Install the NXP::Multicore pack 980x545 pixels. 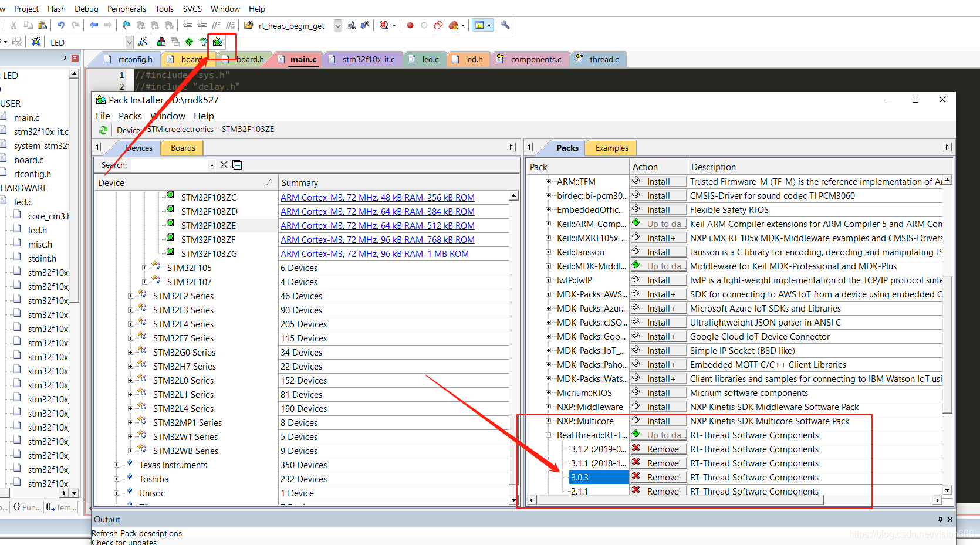pyautogui.click(x=658, y=421)
